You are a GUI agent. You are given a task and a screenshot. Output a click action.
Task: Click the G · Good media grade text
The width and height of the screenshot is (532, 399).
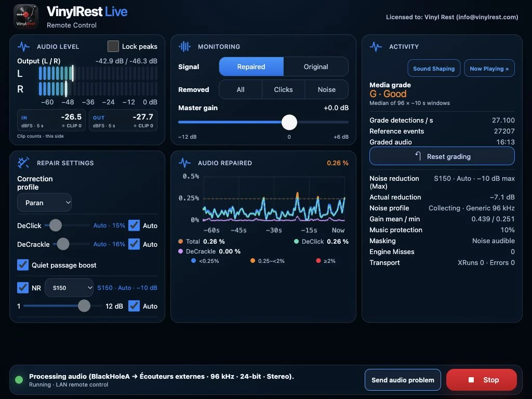(388, 94)
